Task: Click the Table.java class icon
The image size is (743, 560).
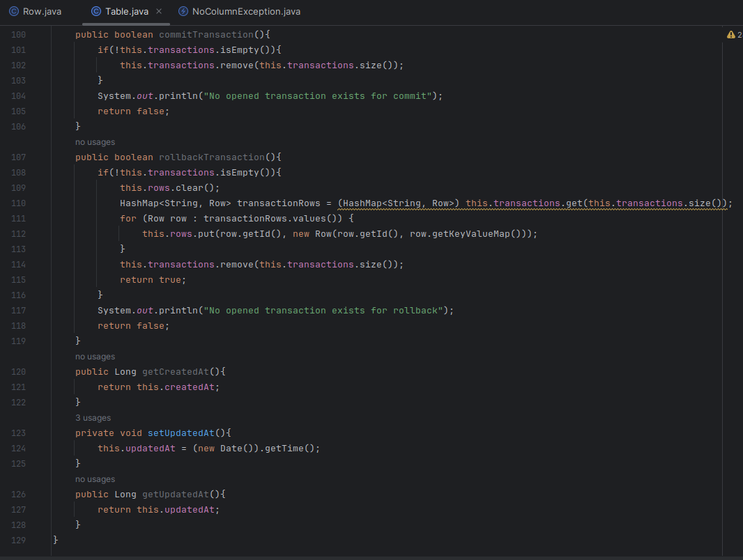Action: 96,11
